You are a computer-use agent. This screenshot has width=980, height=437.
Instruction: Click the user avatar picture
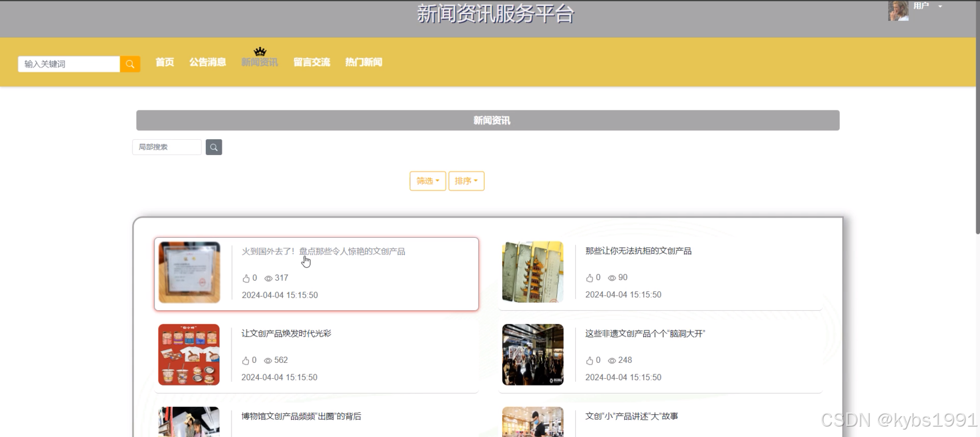click(899, 10)
